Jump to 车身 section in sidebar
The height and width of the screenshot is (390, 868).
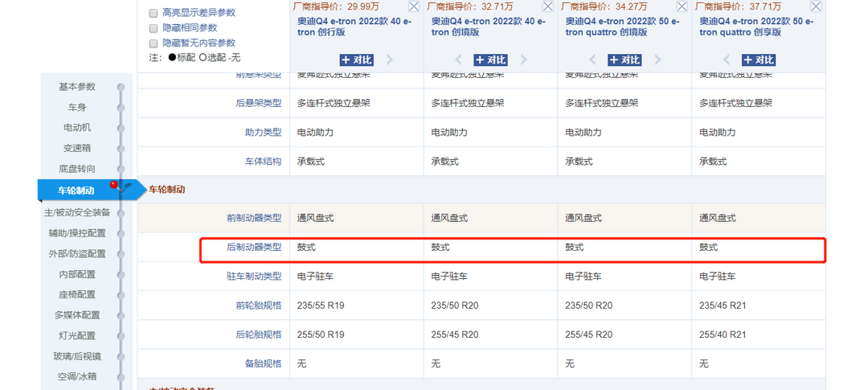tap(77, 108)
